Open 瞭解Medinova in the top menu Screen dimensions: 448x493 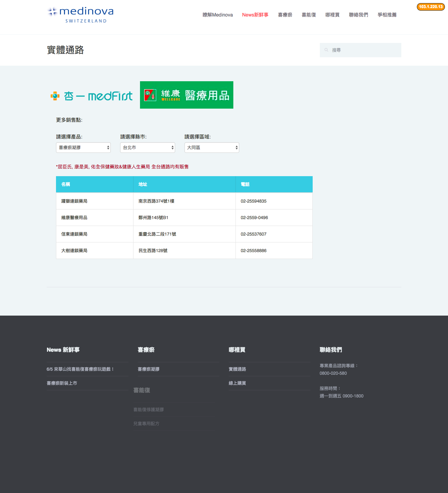tap(217, 15)
